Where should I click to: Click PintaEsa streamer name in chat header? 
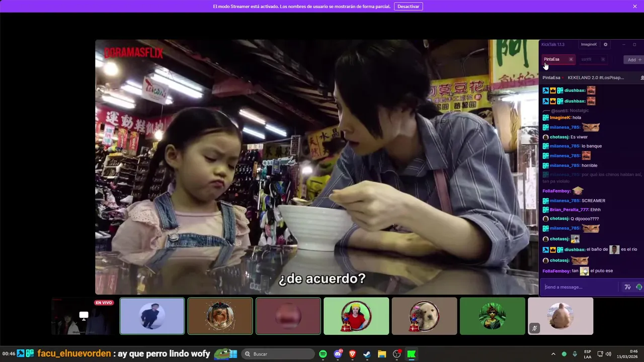pos(551,78)
